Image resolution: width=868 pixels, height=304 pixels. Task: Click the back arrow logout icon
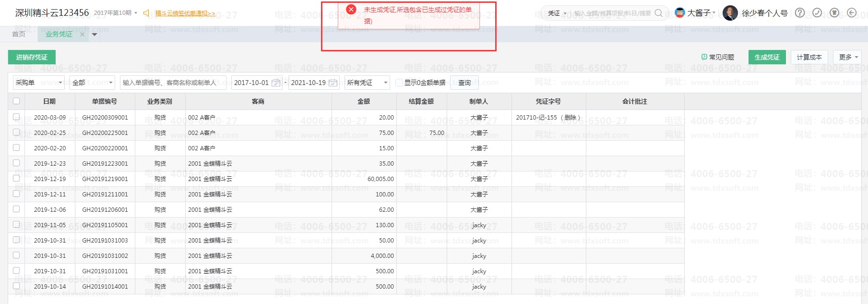tap(852, 13)
